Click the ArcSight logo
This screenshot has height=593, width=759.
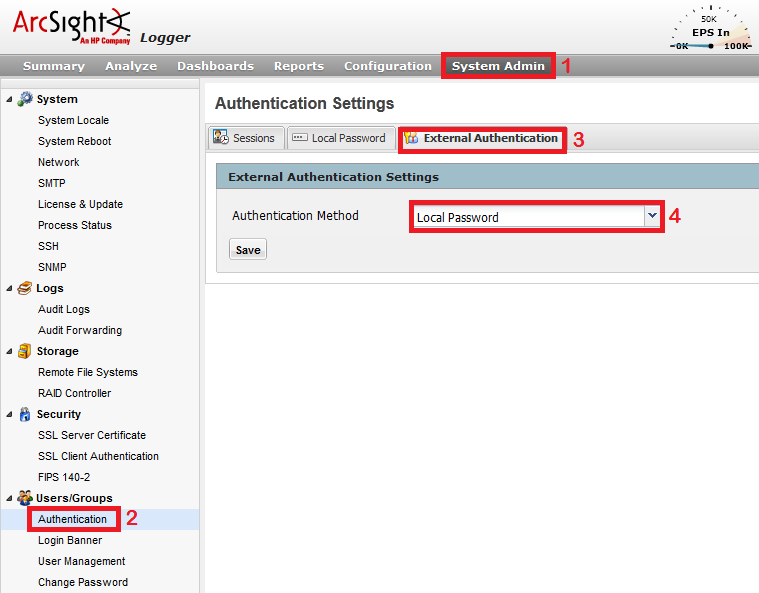click(x=72, y=26)
